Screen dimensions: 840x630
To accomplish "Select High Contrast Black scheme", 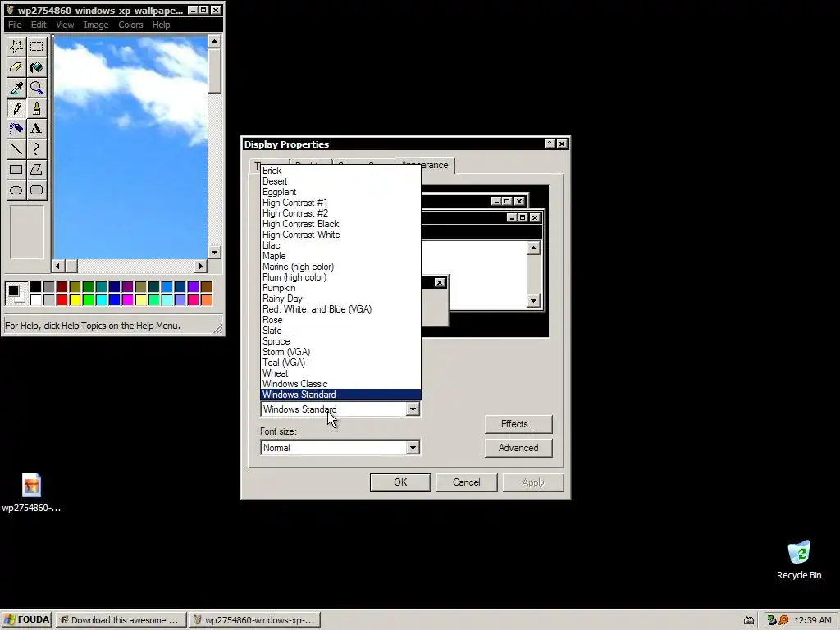I will tap(340, 224).
